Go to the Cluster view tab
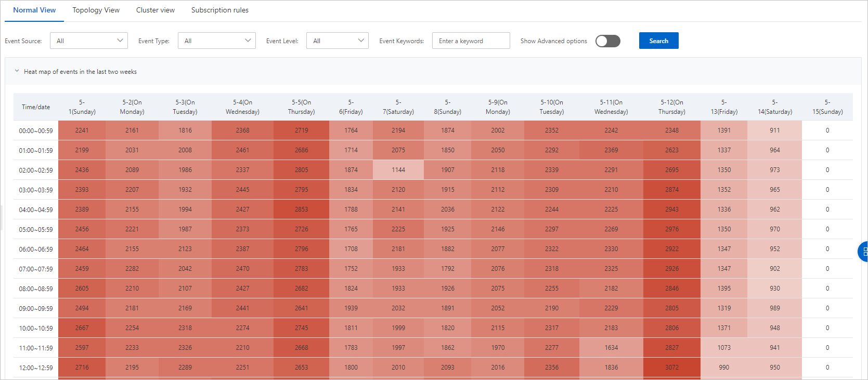 coord(156,10)
